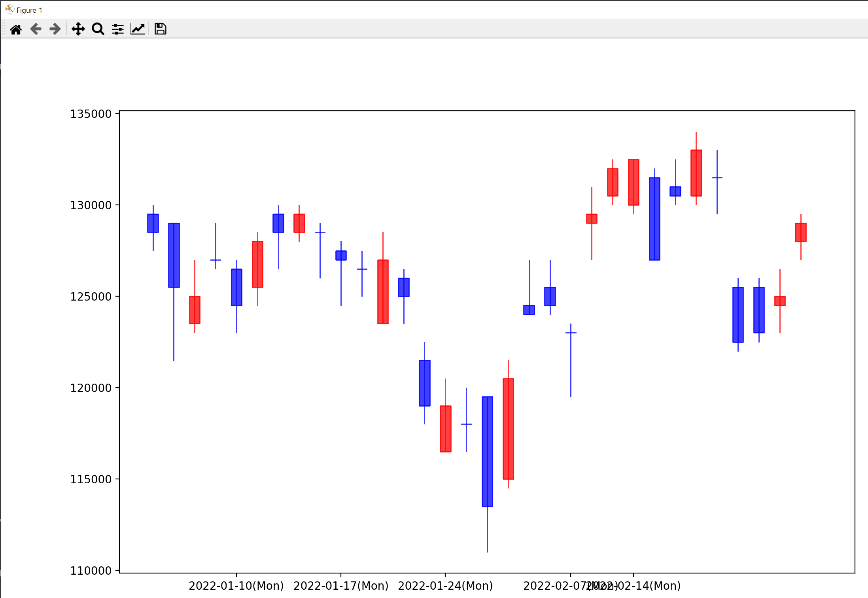Go forward to next view arrow
868x598 pixels.
click(55, 29)
